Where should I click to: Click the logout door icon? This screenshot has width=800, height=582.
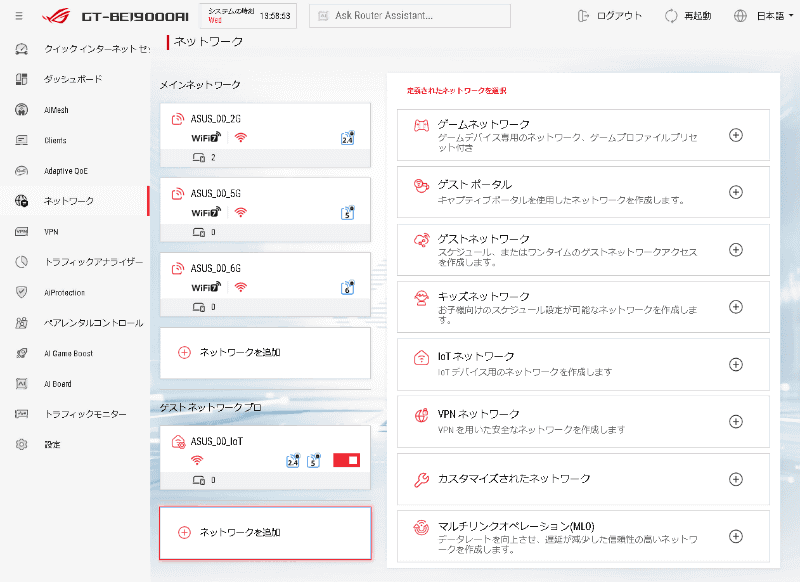pos(583,16)
